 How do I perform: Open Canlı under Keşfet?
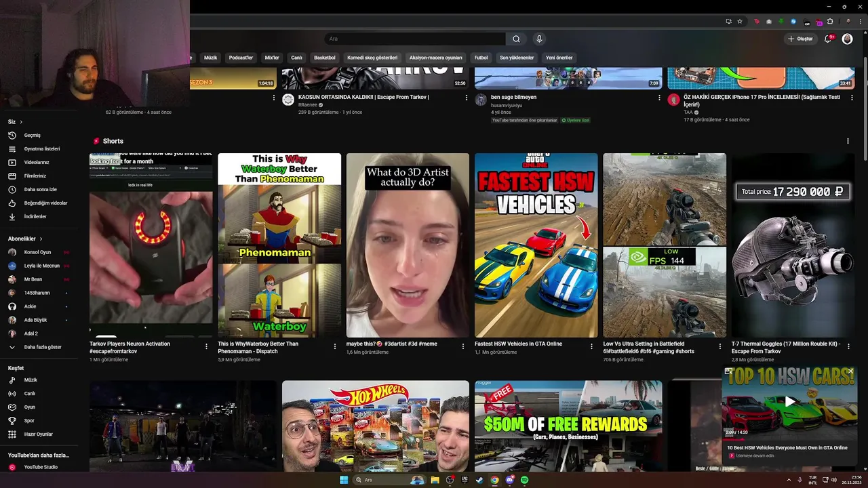pyautogui.click(x=41, y=393)
